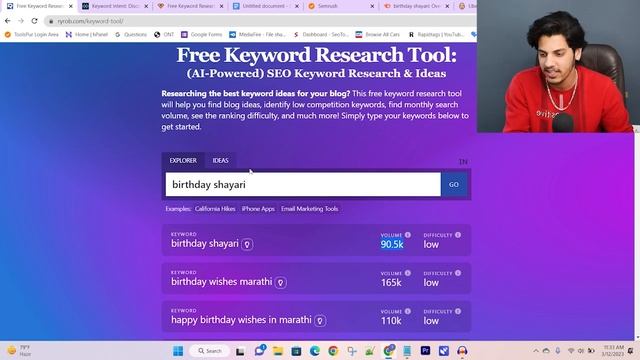
Task: Click the Wi-Fi network tray icon
Action: click(571, 351)
